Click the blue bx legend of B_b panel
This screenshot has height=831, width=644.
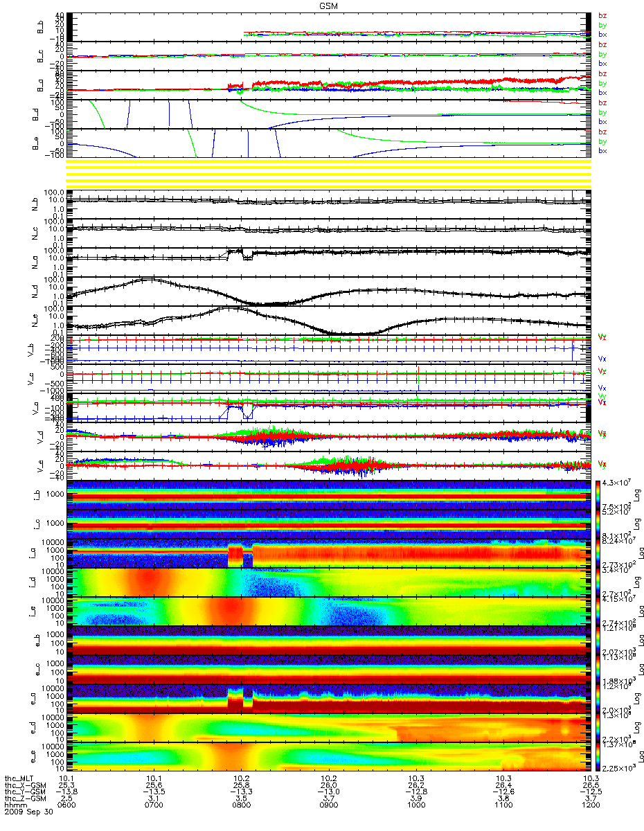tap(602, 34)
